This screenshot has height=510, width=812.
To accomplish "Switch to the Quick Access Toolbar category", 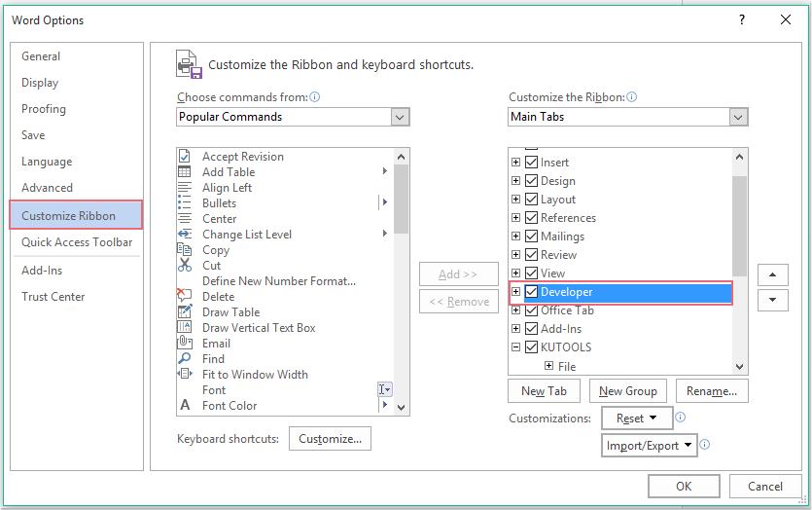I will [77, 242].
